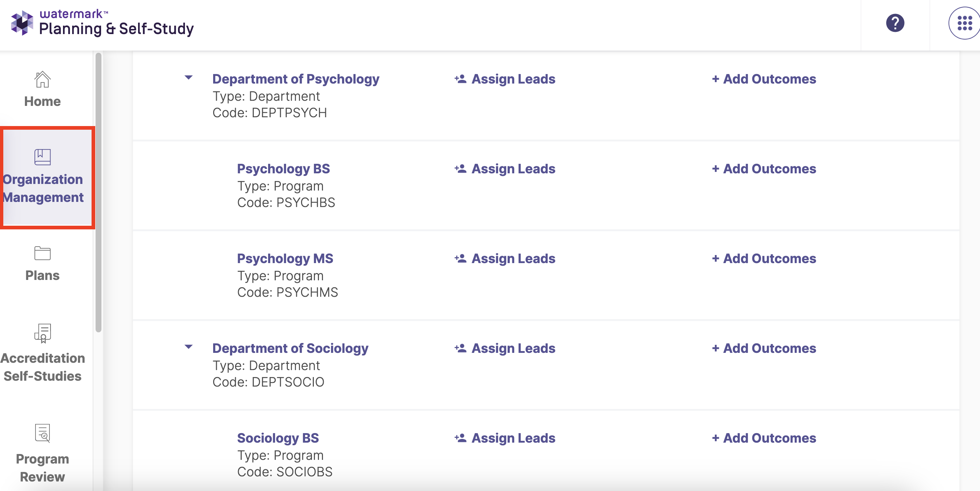
Task: Add Outcomes for Sociology BS
Action: pos(764,438)
